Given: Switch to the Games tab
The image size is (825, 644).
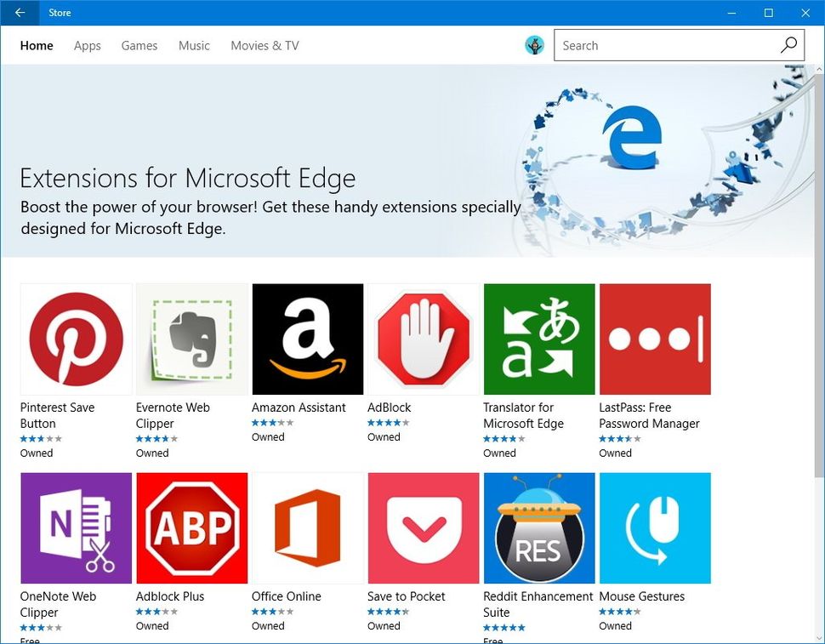Looking at the screenshot, I should click(139, 46).
